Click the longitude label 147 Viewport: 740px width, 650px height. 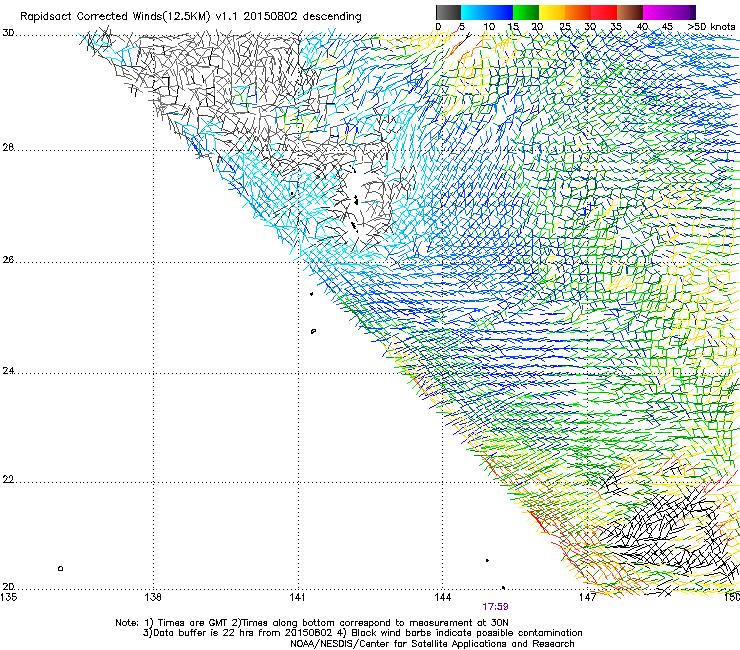coord(587,597)
